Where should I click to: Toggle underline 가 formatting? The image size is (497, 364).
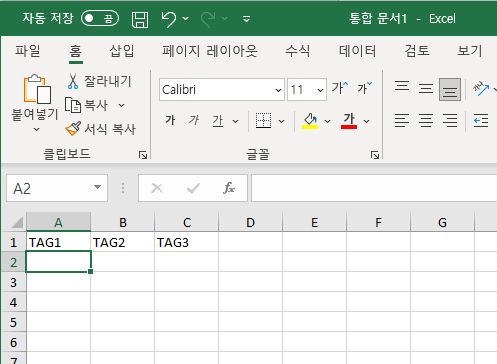[218, 120]
